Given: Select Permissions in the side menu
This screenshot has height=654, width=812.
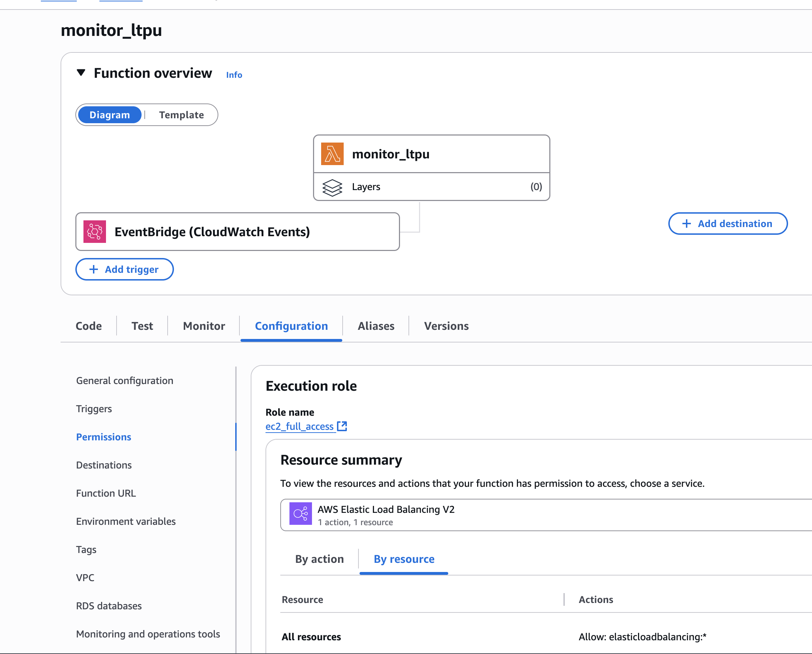Looking at the screenshot, I should 104,437.
